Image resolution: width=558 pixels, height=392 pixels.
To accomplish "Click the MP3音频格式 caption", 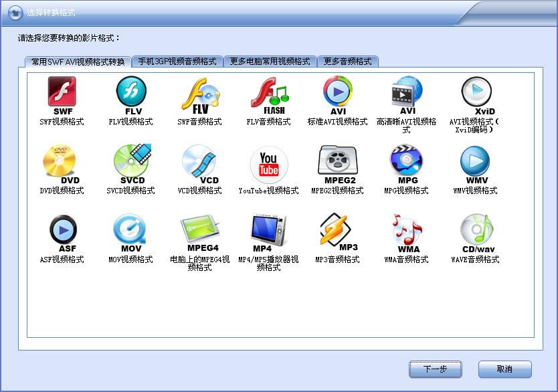I will [x=337, y=260].
